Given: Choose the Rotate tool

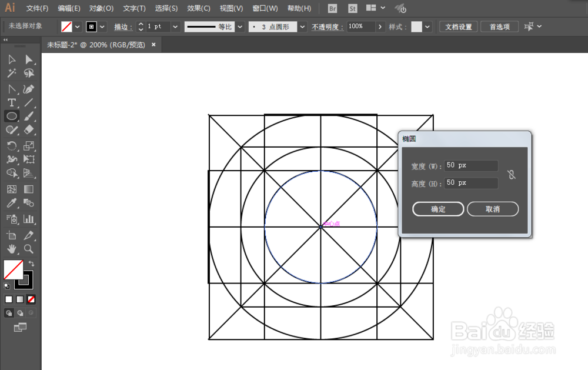Looking at the screenshot, I should pyautogui.click(x=11, y=145).
